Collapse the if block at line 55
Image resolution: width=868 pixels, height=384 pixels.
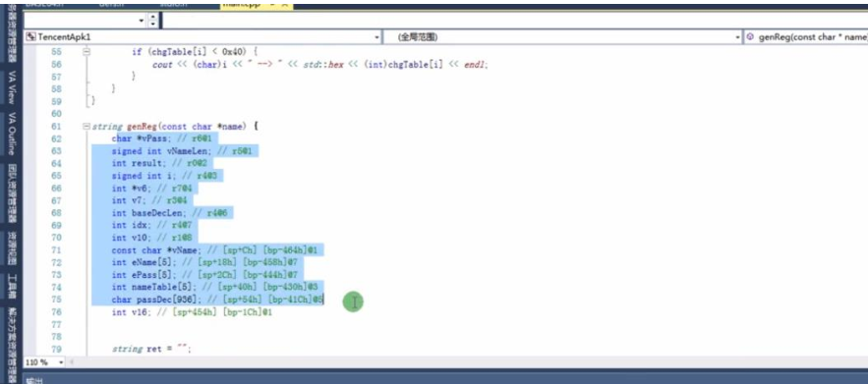(87, 52)
